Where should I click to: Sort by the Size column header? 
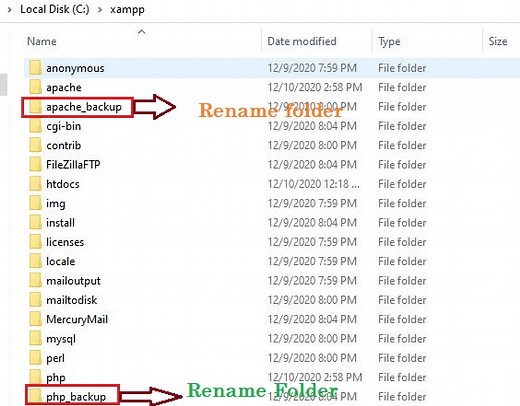coord(498,41)
